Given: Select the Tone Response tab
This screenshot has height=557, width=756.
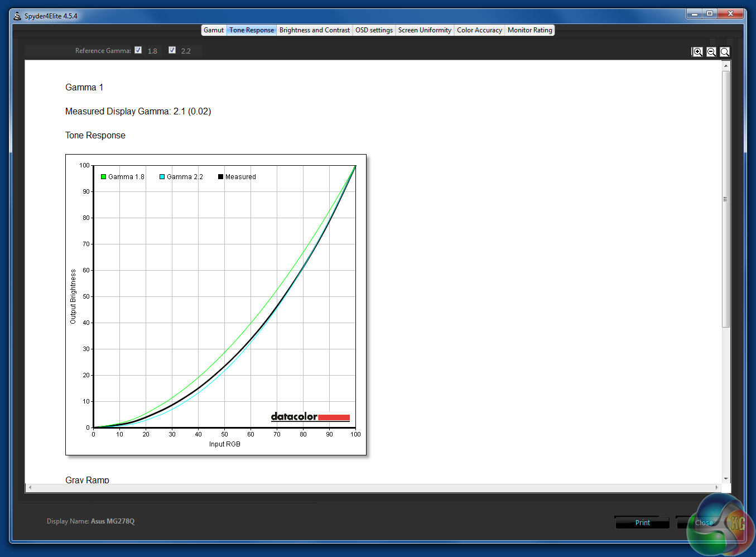Looking at the screenshot, I should (x=252, y=30).
